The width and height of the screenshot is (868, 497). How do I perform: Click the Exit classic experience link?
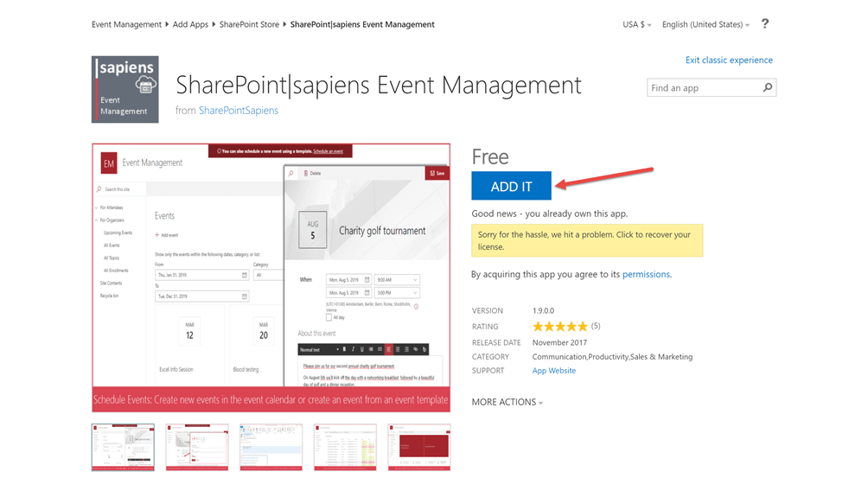coord(729,61)
